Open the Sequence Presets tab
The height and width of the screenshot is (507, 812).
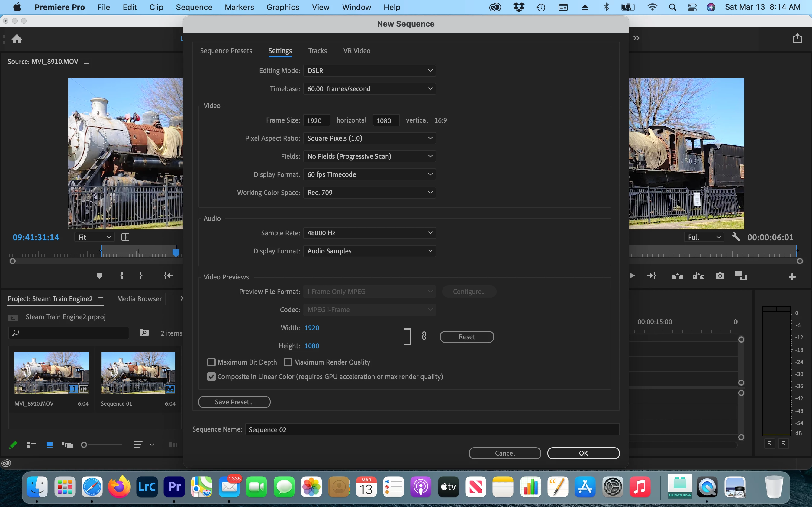point(226,51)
